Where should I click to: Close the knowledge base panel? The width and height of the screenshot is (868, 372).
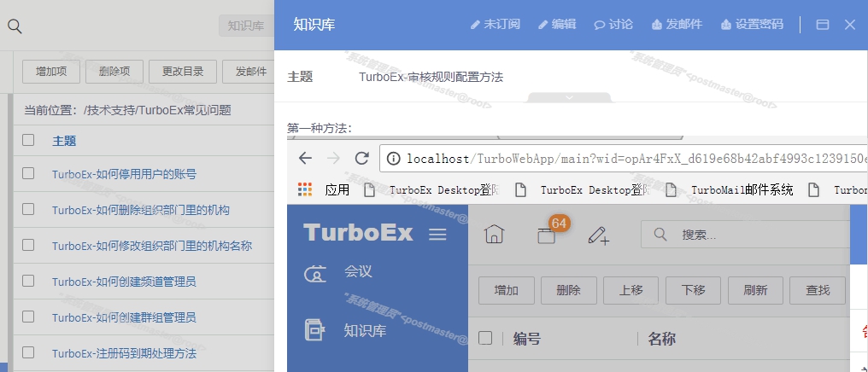[x=850, y=25]
